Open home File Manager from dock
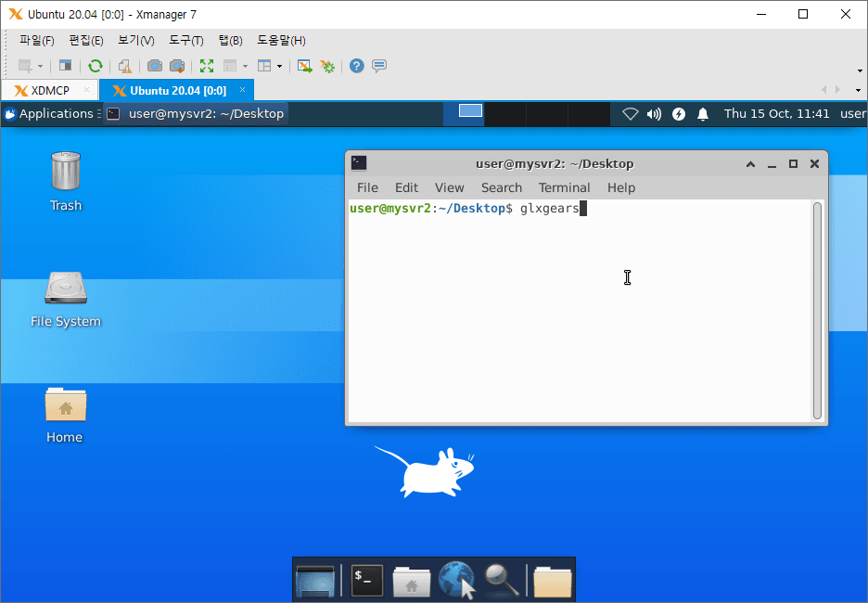Image resolution: width=868 pixels, height=603 pixels. point(412,582)
